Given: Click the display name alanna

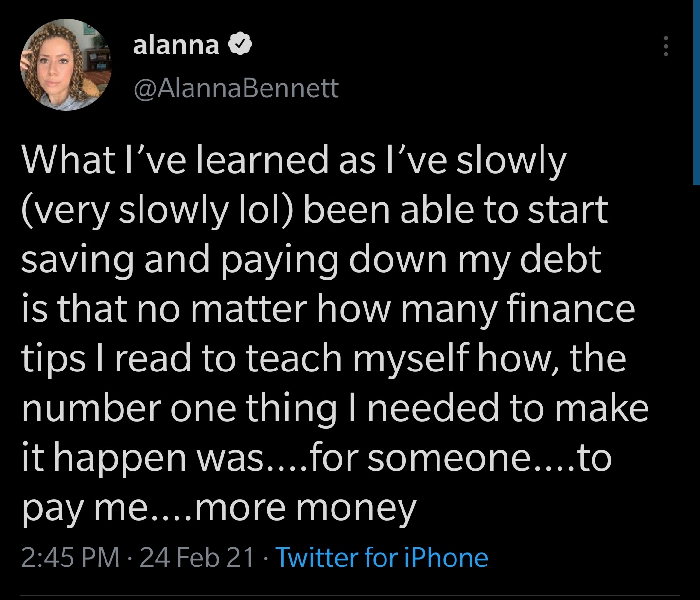Looking at the screenshot, I should click(x=176, y=45).
